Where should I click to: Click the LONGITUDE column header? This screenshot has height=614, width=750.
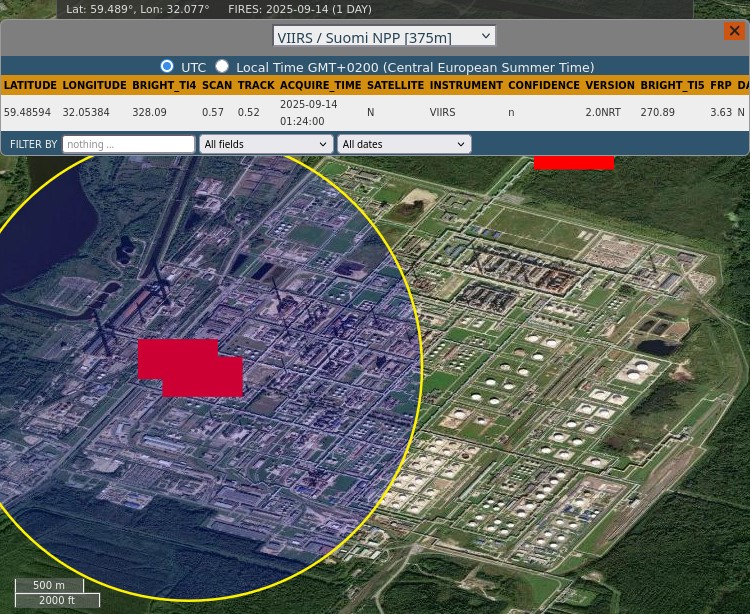tap(94, 86)
